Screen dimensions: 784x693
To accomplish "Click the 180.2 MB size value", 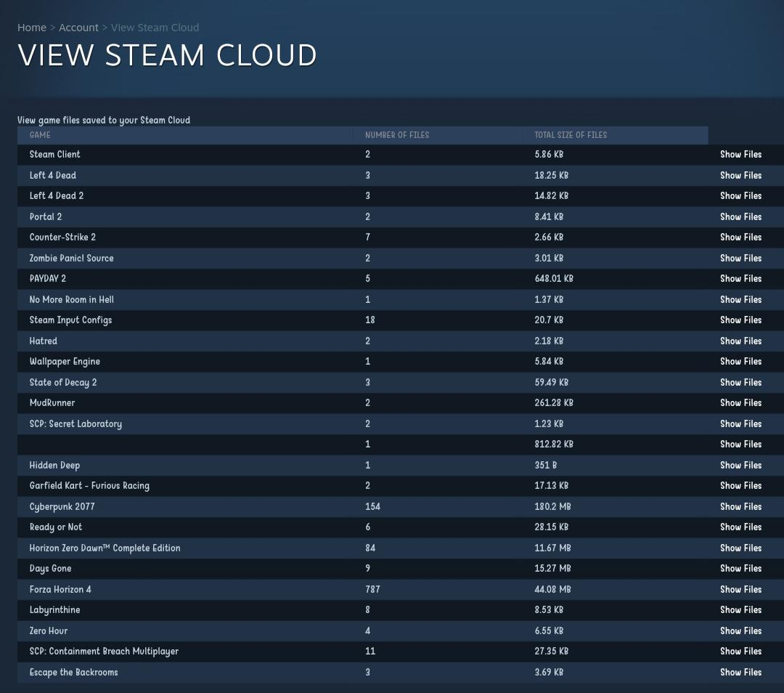I will pos(552,507).
